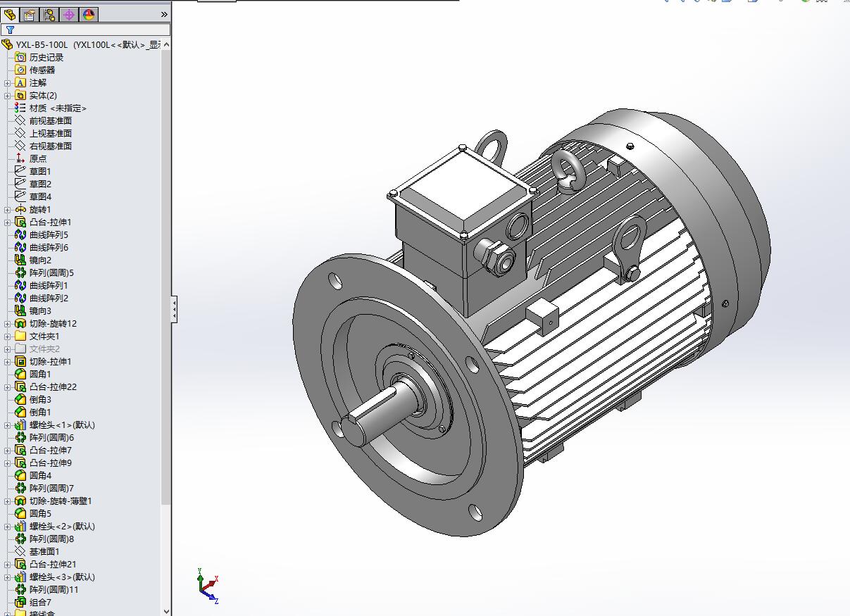Expand the 实体(2) solid bodies folder
Screen dimensions: 850x616
8,95
